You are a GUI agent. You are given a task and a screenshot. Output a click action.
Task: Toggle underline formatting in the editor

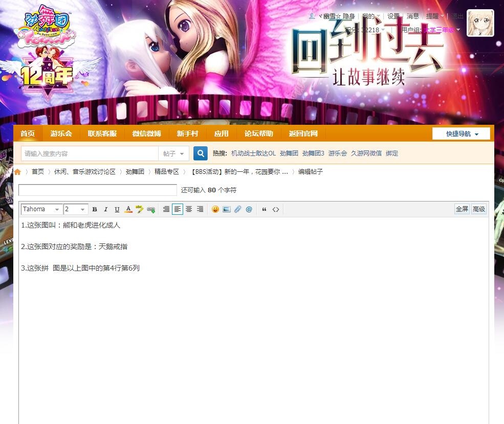(117, 209)
